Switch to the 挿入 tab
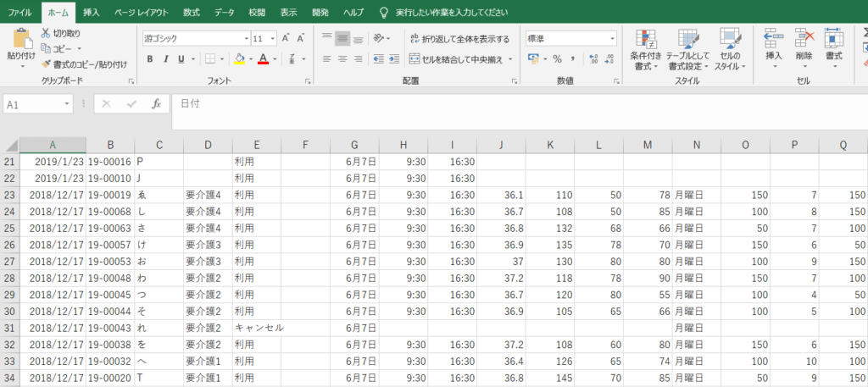The height and width of the screenshot is (387, 868). point(92,12)
